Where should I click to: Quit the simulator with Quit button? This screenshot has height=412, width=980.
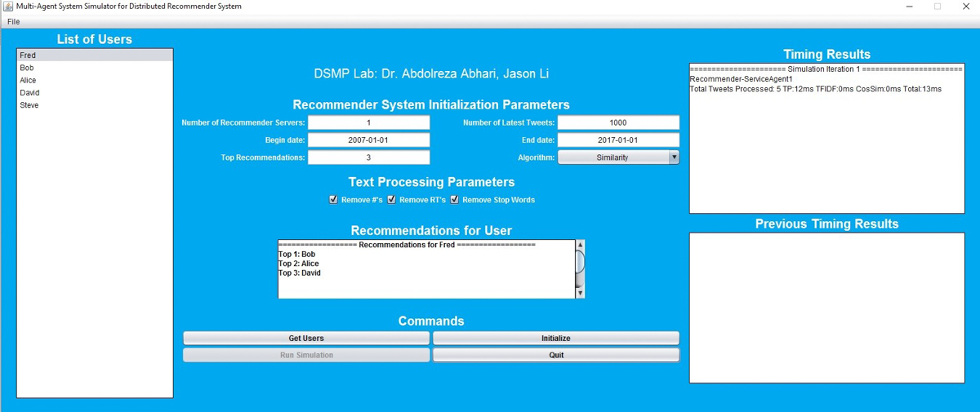point(555,355)
